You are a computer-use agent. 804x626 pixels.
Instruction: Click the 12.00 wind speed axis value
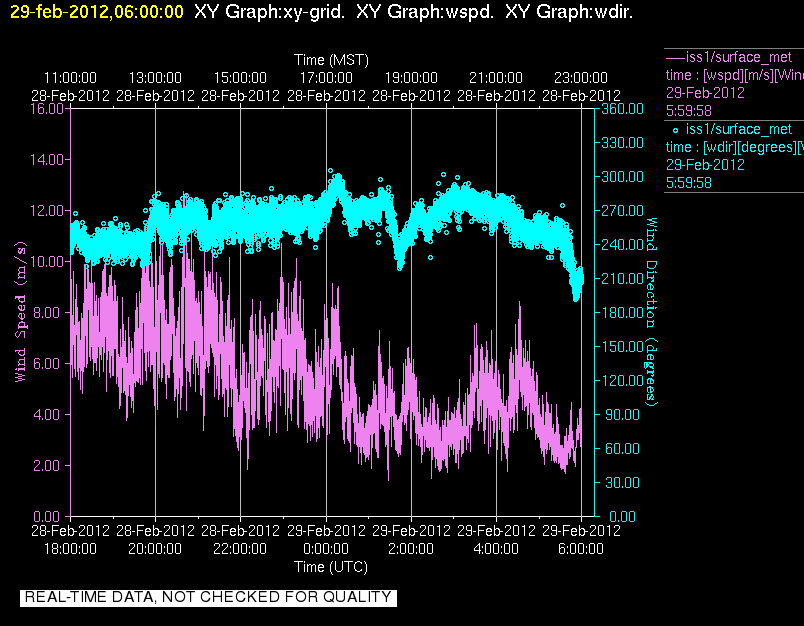47,211
